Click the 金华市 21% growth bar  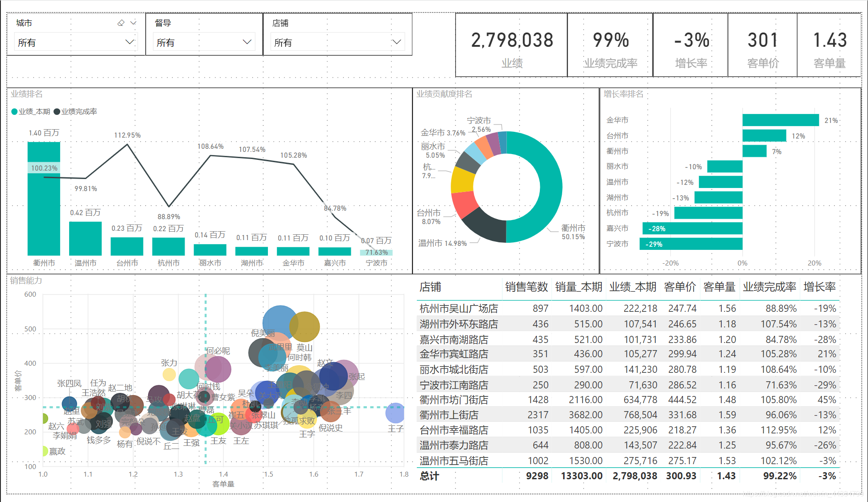[x=780, y=120]
